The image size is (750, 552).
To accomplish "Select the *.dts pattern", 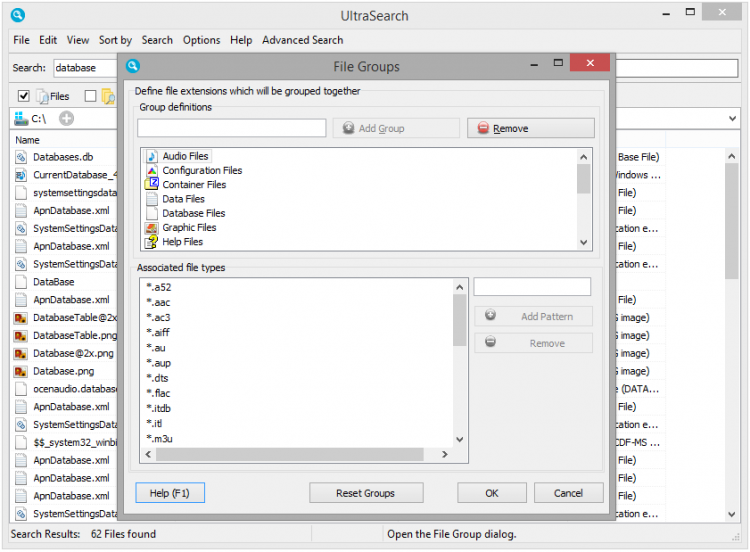I will click(x=157, y=378).
